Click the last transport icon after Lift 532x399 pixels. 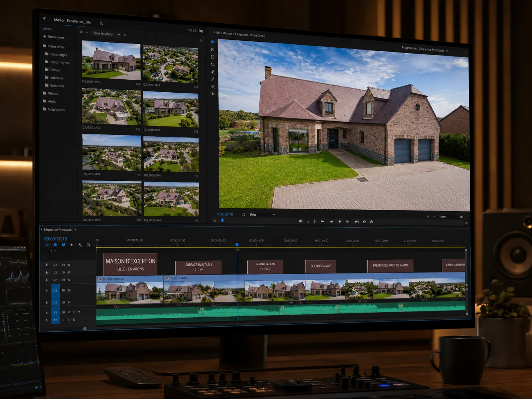(x=372, y=222)
